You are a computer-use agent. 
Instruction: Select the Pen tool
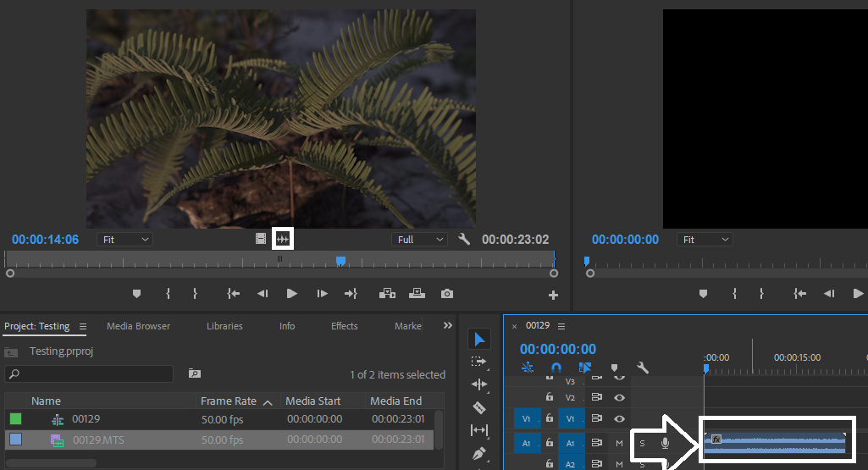479,453
